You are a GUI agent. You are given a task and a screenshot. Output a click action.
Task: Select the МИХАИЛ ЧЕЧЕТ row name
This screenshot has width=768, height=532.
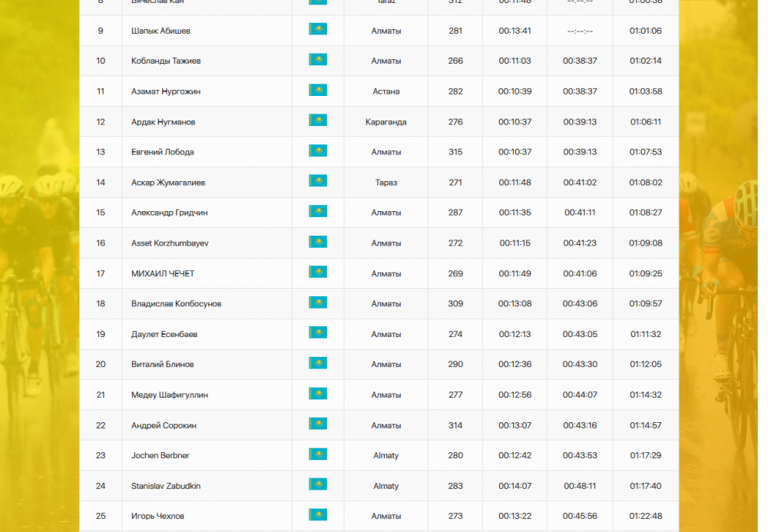tap(162, 273)
